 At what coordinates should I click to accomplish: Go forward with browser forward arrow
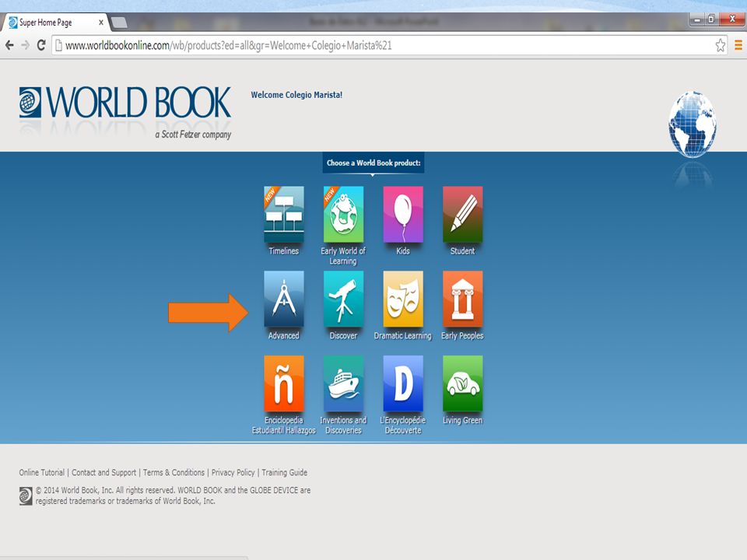tap(25, 45)
